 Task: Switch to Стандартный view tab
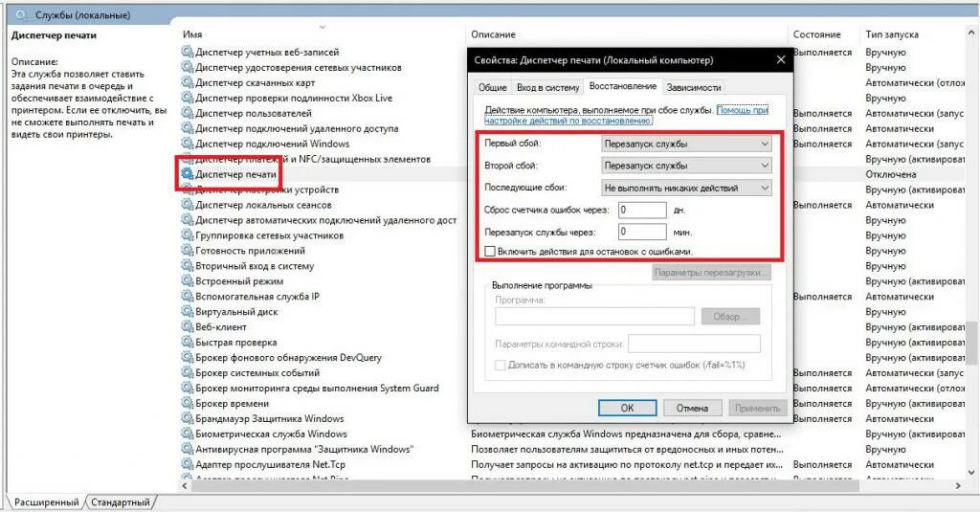(x=120, y=502)
